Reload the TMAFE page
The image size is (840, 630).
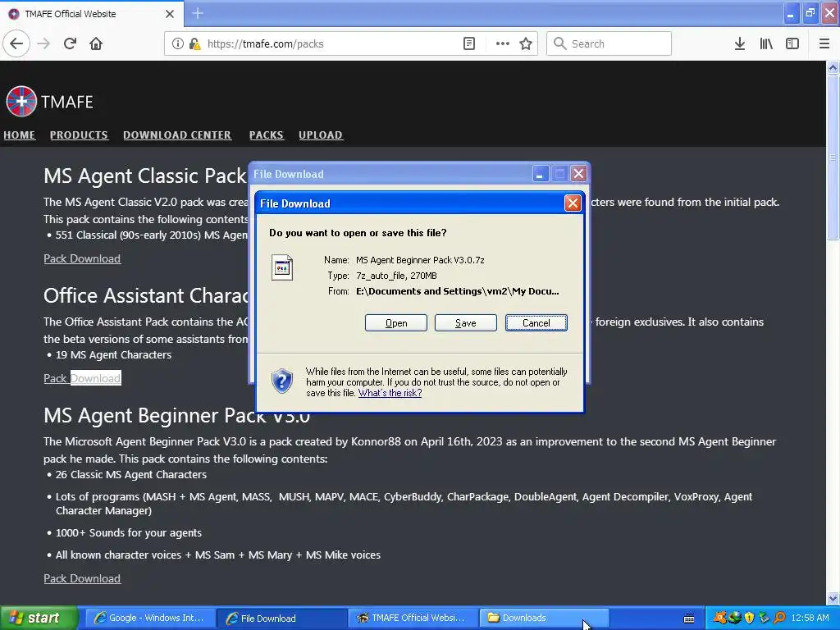(70, 43)
